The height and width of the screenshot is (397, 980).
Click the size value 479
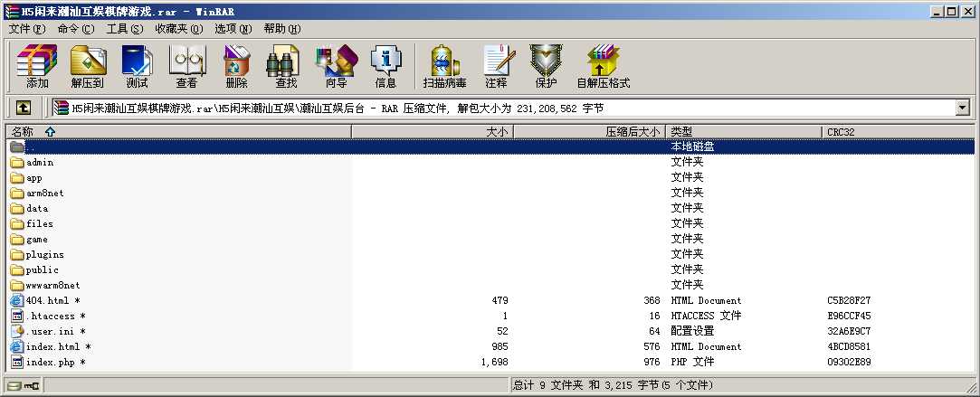500,300
